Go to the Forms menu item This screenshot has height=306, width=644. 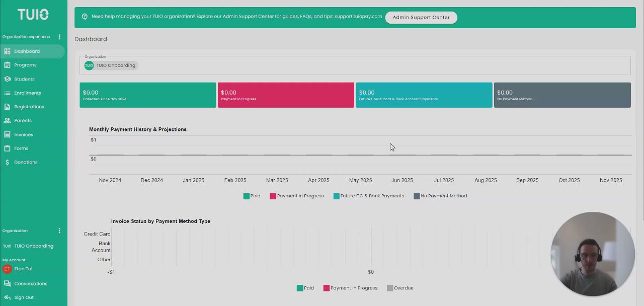pyautogui.click(x=21, y=148)
